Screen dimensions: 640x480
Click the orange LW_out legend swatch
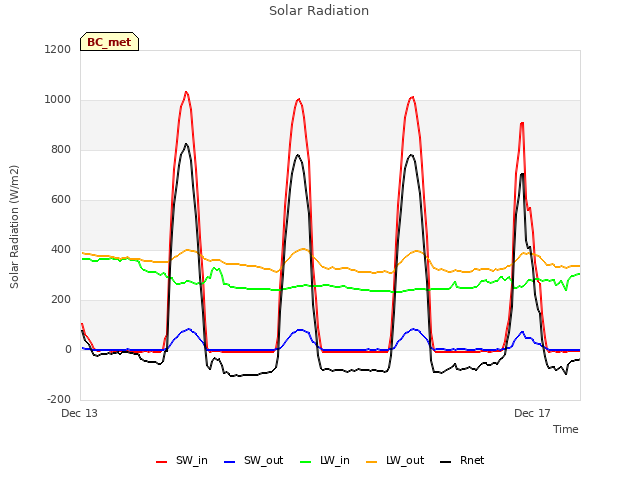tap(371, 462)
